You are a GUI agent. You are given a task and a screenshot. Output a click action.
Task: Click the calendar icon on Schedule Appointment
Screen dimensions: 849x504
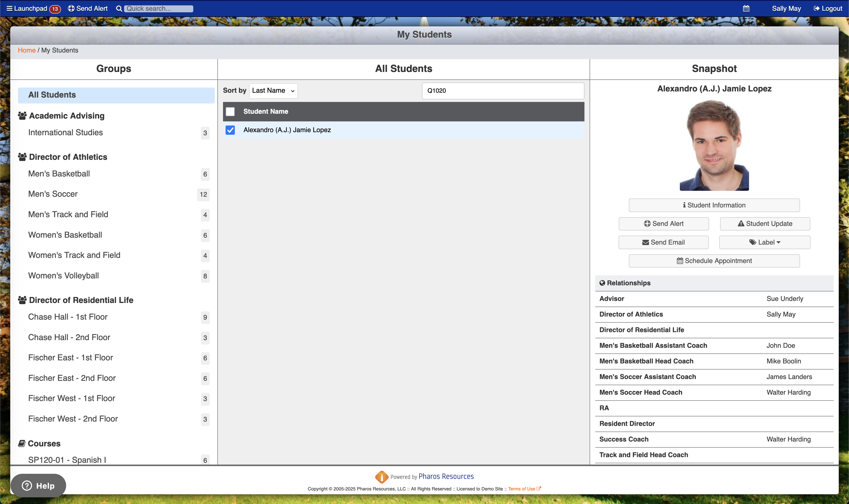tap(680, 260)
